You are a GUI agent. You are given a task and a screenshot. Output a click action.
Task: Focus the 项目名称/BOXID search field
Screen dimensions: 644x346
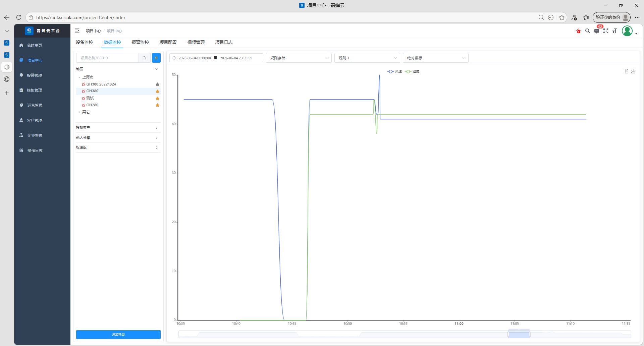click(107, 58)
